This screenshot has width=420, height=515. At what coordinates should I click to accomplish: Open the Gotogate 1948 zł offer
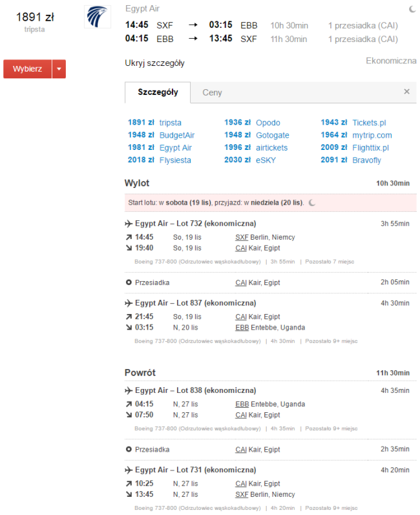[x=257, y=135]
